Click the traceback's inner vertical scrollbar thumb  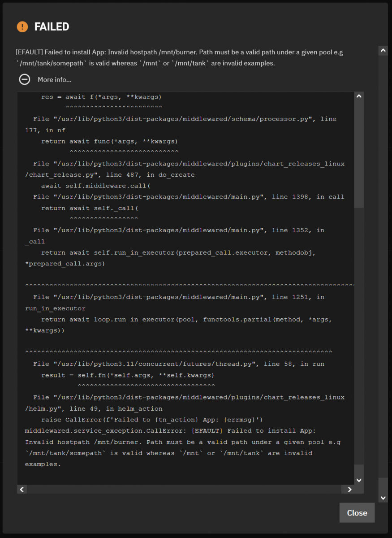click(359, 154)
